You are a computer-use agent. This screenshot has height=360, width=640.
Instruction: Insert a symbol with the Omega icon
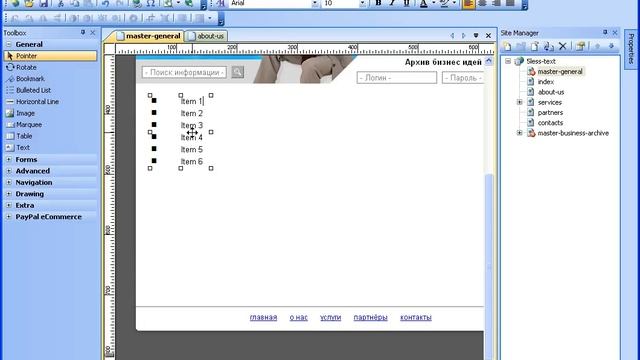click(151, 3)
